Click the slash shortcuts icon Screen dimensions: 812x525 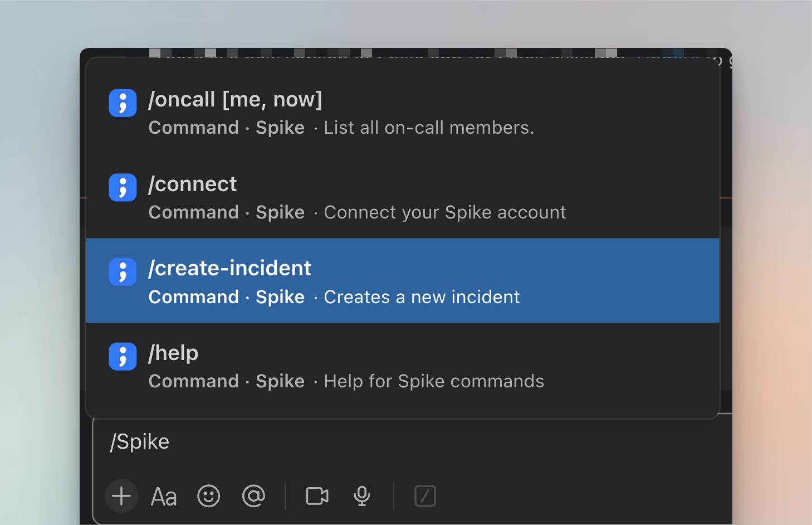tap(425, 496)
